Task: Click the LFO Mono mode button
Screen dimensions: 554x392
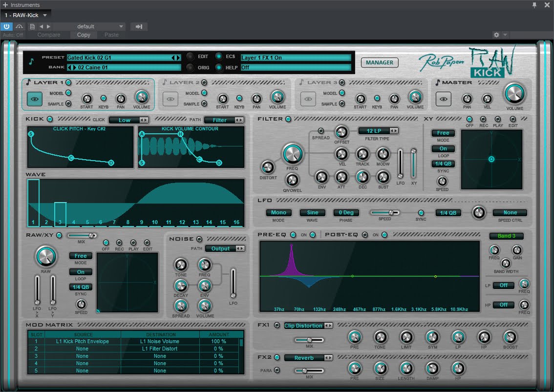Action: click(278, 213)
